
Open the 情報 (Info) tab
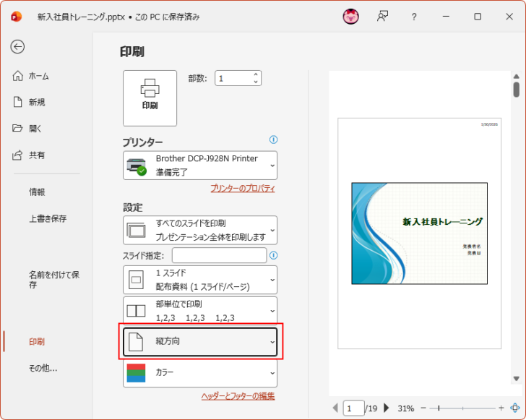(x=37, y=192)
